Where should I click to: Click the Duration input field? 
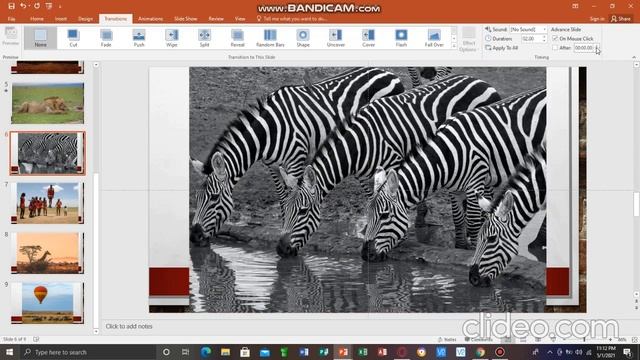click(x=531, y=38)
